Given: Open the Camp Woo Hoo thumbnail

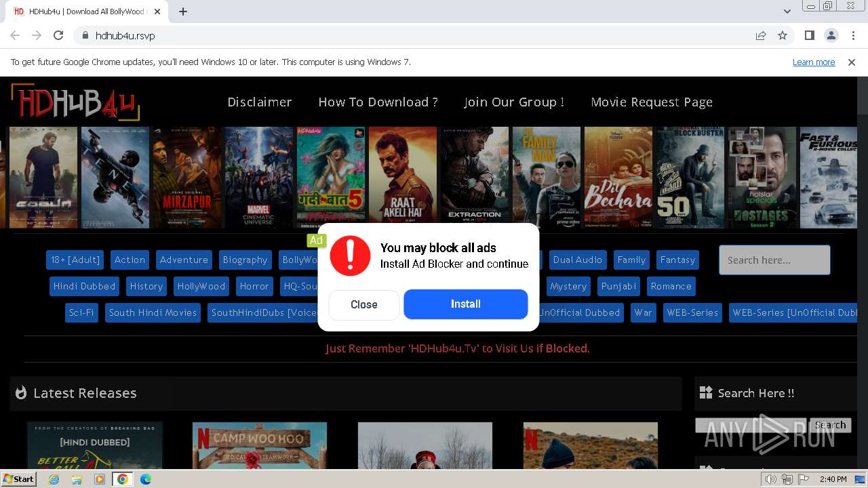Looking at the screenshot, I should click(x=260, y=446).
